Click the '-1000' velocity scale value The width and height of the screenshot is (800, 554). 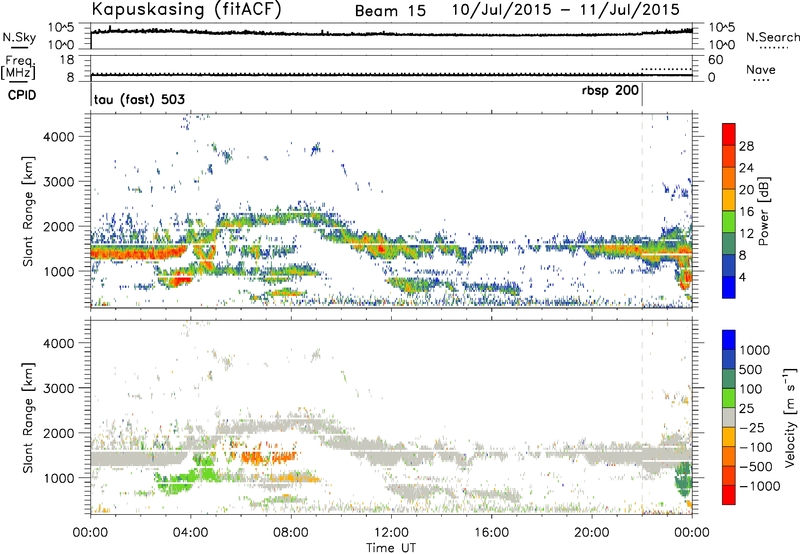tap(759, 486)
